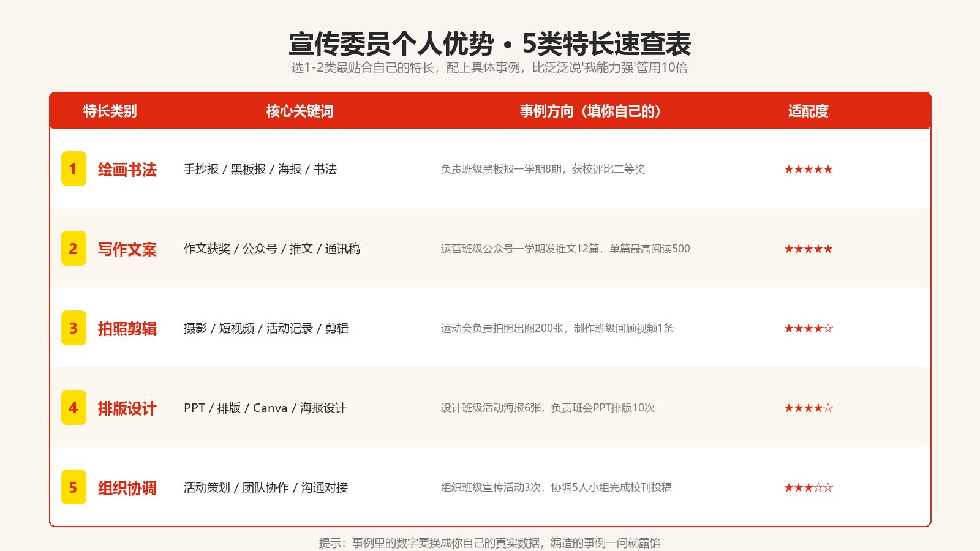Click example text 负责班级黑板报一学期8期
This screenshot has height=551, width=980.
[x=501, y=169]
